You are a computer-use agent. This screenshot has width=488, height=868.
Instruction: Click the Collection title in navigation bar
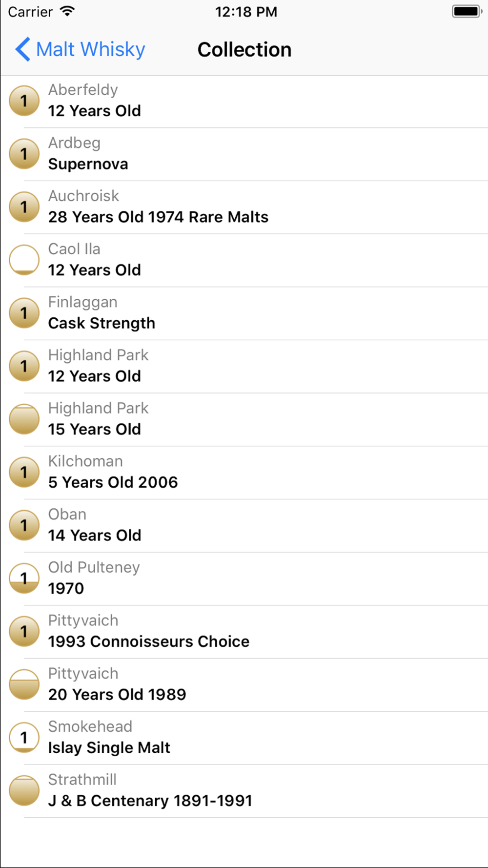[x=244, y=49]
